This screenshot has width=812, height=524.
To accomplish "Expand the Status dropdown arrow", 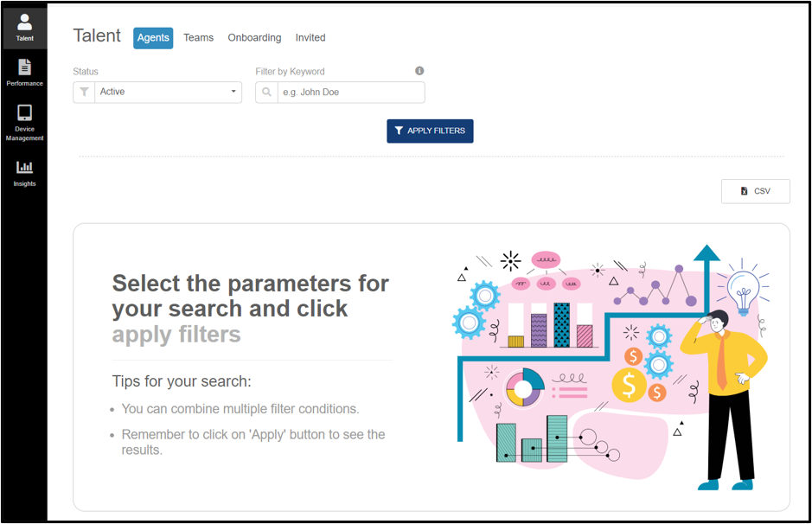I will [x=233, y=92].
